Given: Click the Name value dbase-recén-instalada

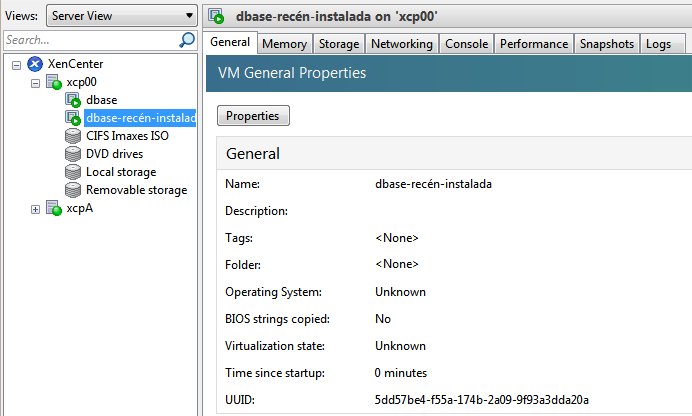Looking at the screenshot, I should coord(433,184).
